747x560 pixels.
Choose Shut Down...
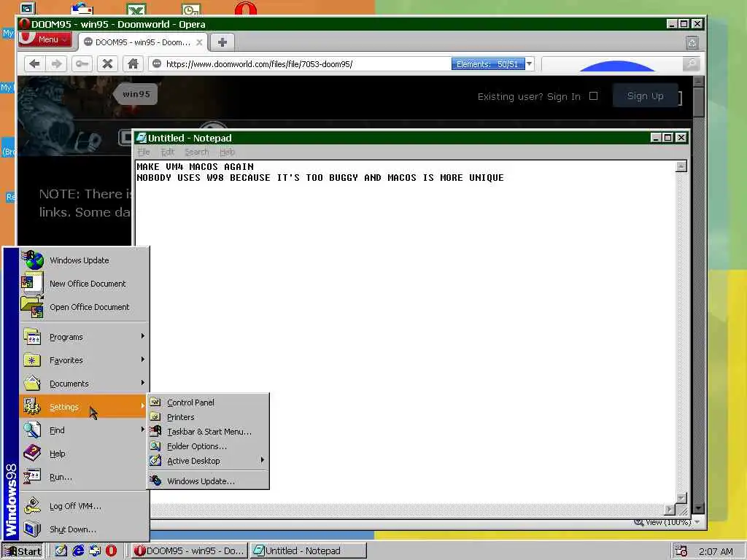[84, 529]
